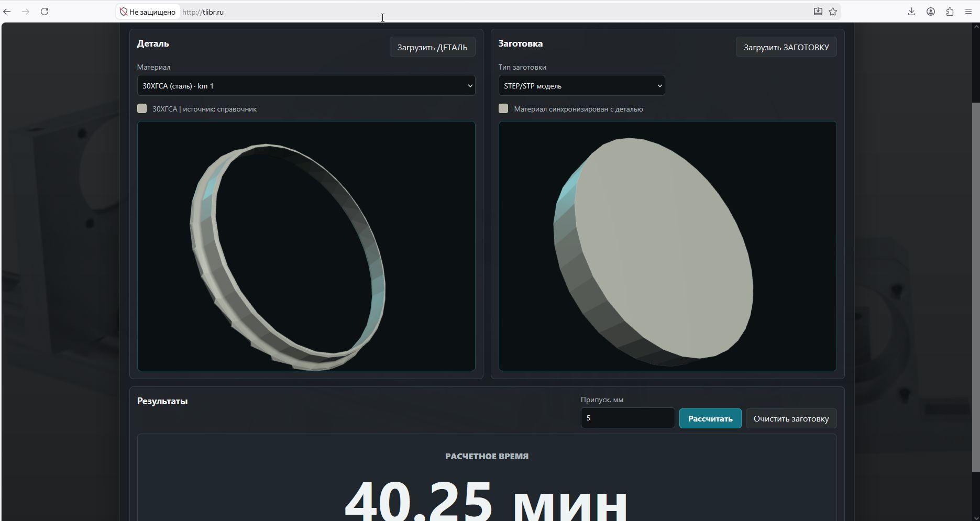Open the extensions puzzle icon
Image resolution: width=980 pixels, height=521 pixels.
point(950,12)
